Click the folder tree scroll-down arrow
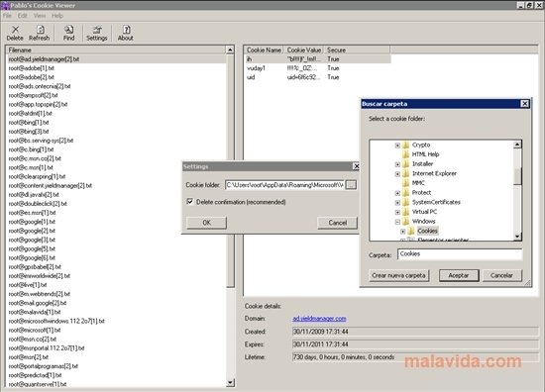Image resolution: width=545 pixels, height=392 pixels. point(517,237)
